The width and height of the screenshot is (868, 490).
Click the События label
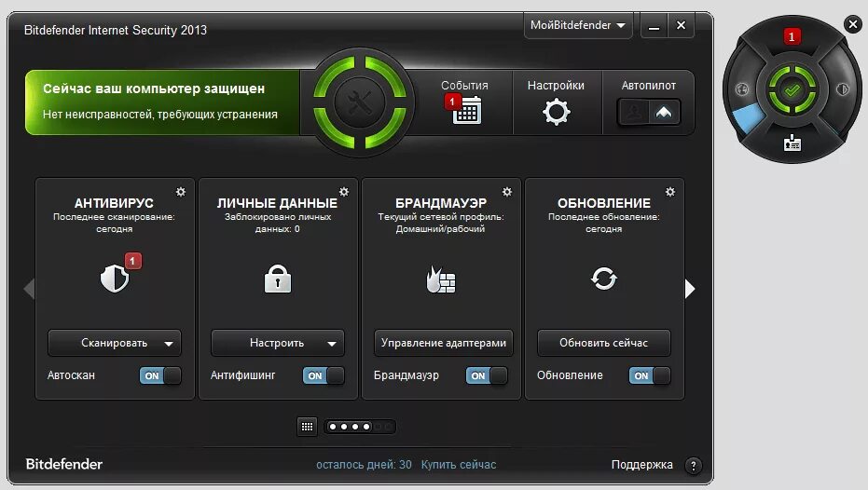coord(464,86)
